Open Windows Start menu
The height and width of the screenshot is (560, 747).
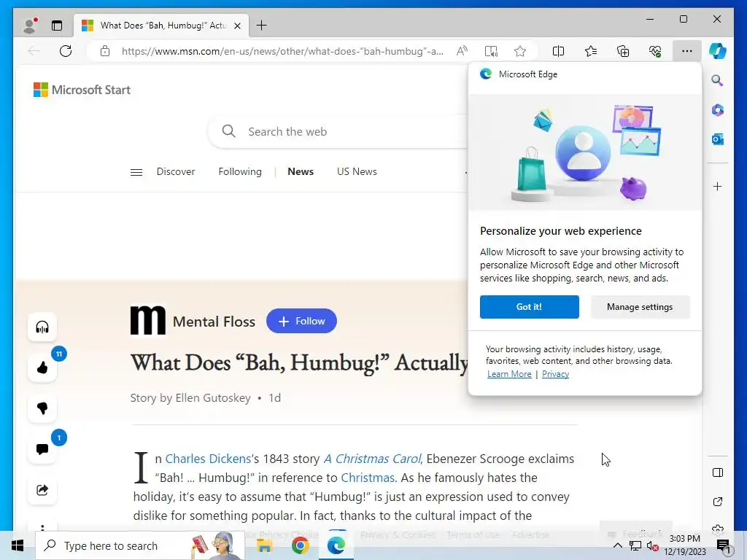pyautogui.click(x=18, y=545)
